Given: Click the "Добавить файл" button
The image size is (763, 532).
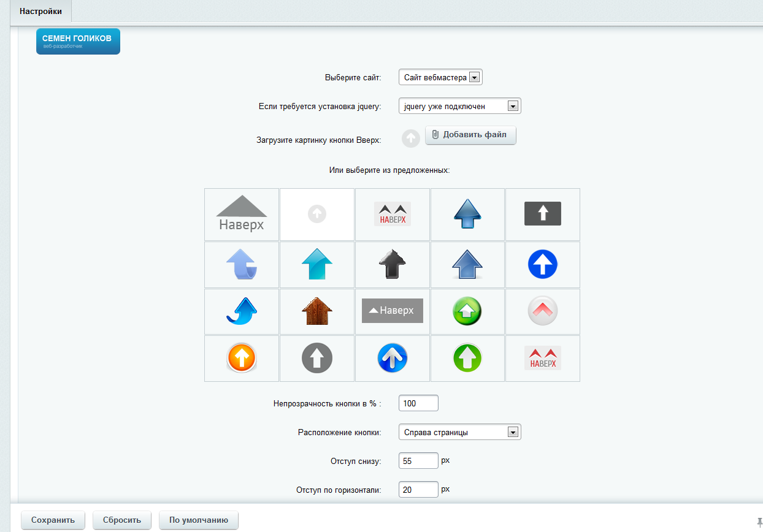Looking at the screenshot, I should click(x=470, y=135).
